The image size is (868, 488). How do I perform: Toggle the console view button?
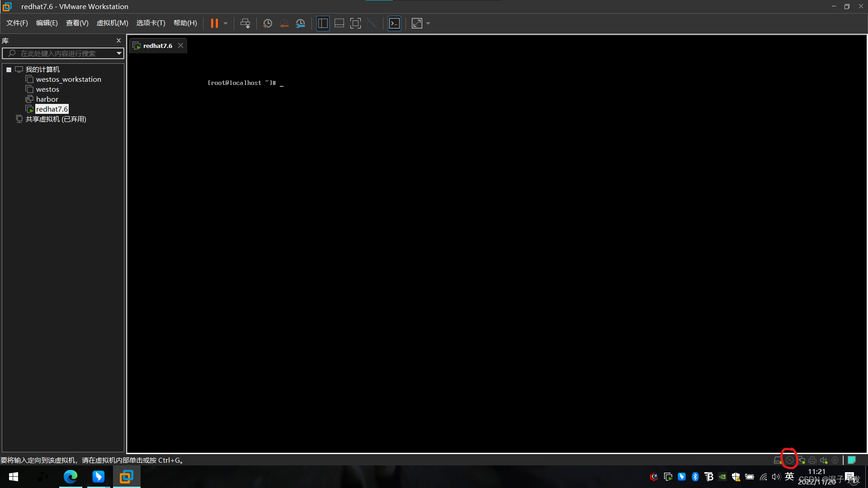394,23
